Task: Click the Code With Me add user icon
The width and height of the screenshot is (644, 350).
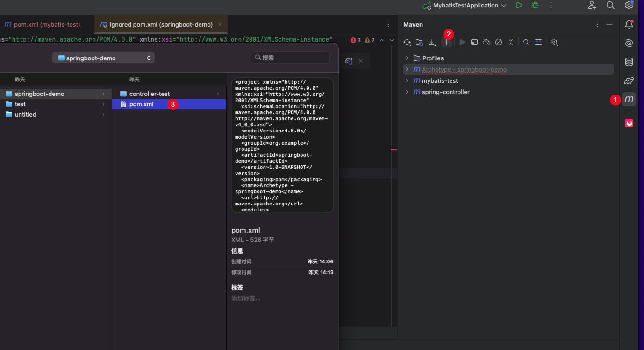Action: pyautogui.click(x=592, y=5)
